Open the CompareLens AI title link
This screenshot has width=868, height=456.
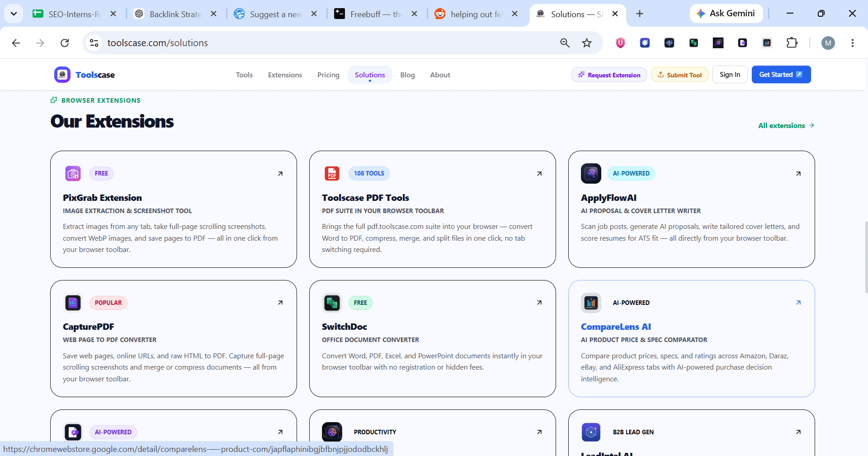pyautogui.click(x=616, y=327)
